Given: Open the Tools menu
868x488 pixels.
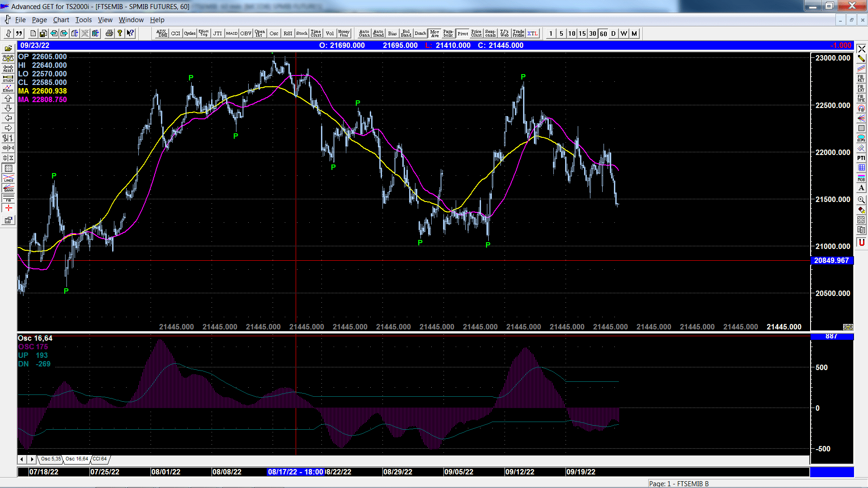Looking at the screenshot, I should 83,20.
